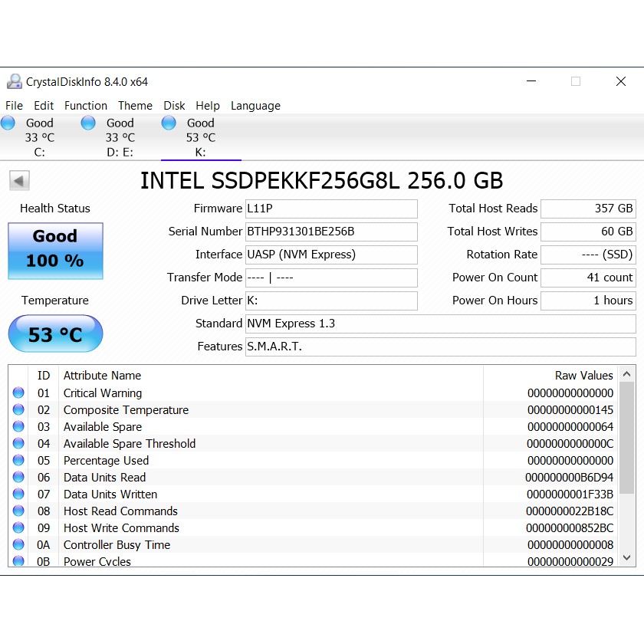Click the Good 100% health status button
The width and height of the screenshot is (644, 644).
tap(54, 251)
